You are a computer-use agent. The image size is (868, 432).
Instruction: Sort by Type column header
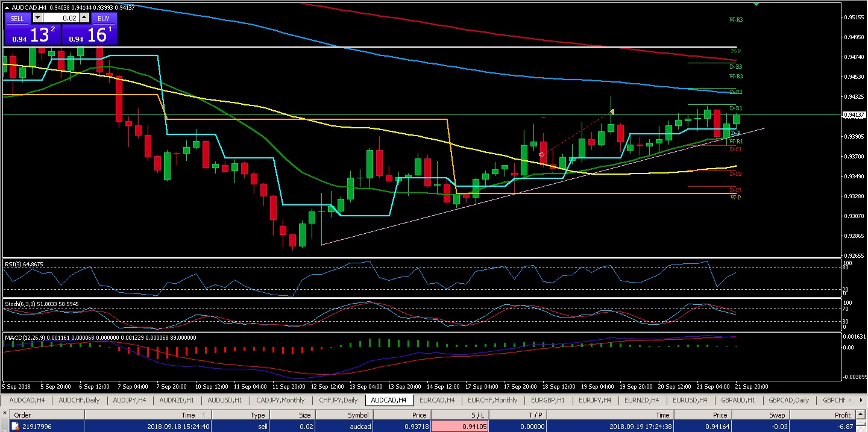click(x=241, y=415)
